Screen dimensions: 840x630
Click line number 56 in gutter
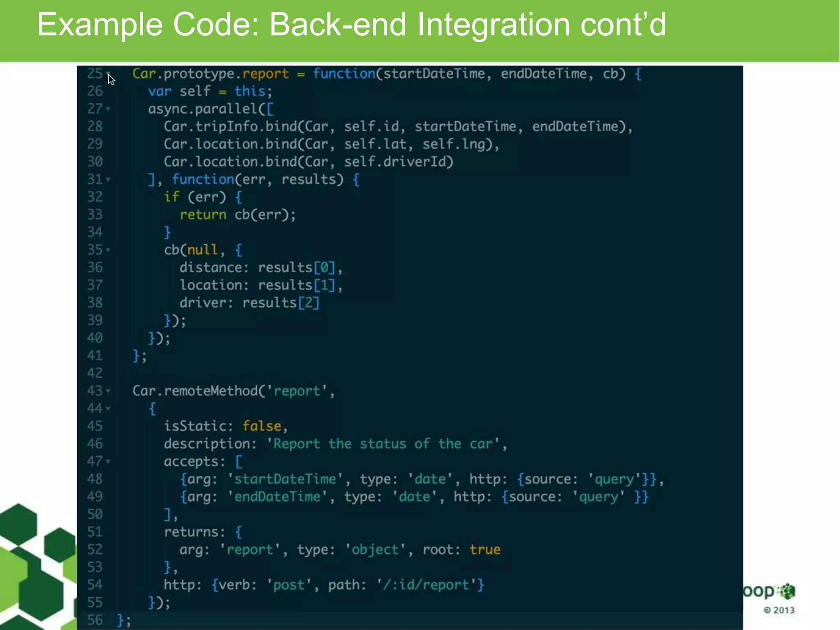click(x=95, y=620)
